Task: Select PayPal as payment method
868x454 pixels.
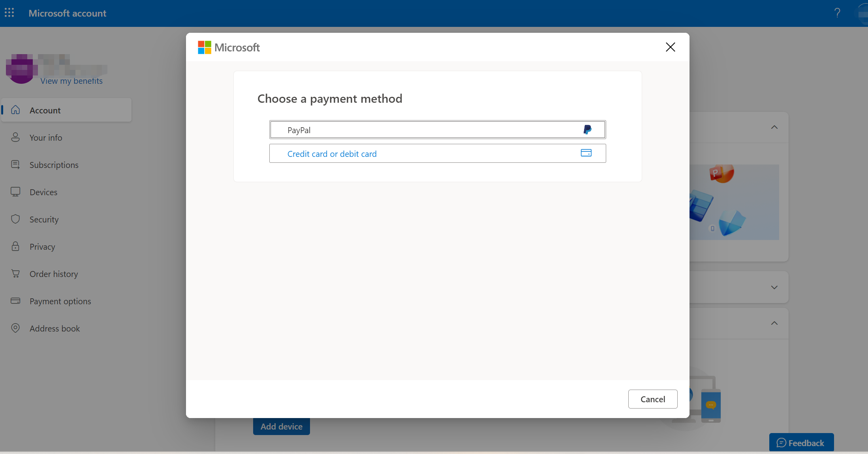Action: 438,130
